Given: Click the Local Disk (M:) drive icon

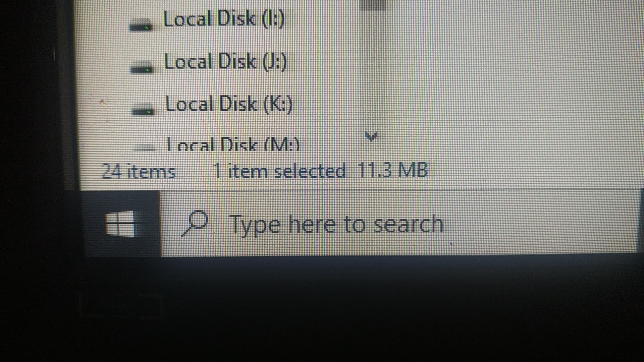Looking at the screenshot, I should [144, 147].
